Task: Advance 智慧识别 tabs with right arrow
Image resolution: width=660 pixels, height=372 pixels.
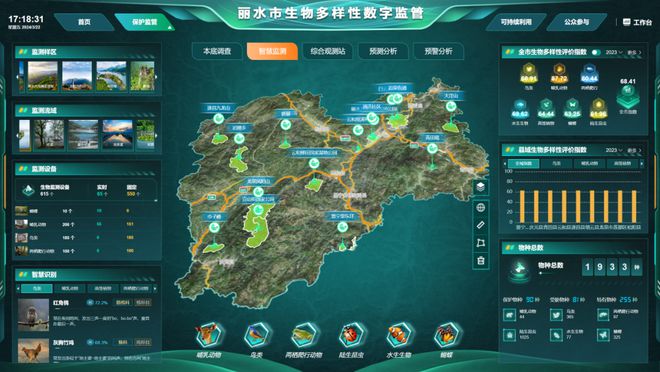Action: coord(155,288)
